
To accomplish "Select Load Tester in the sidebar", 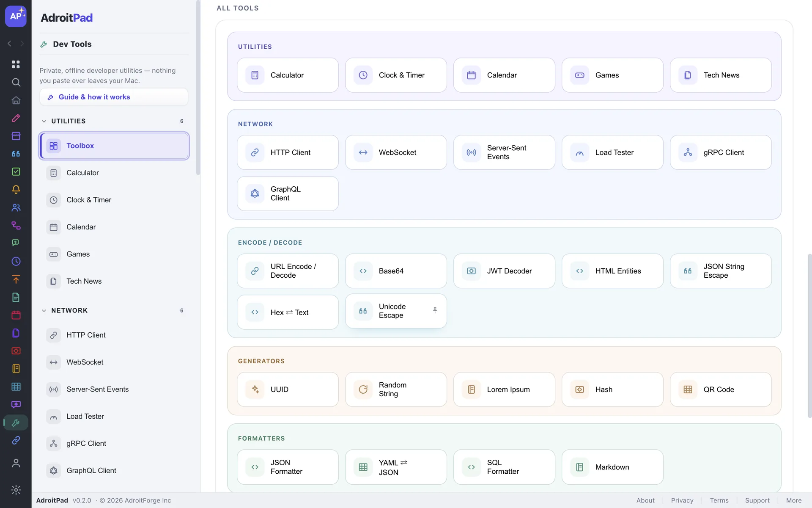I will coord(114,416).
